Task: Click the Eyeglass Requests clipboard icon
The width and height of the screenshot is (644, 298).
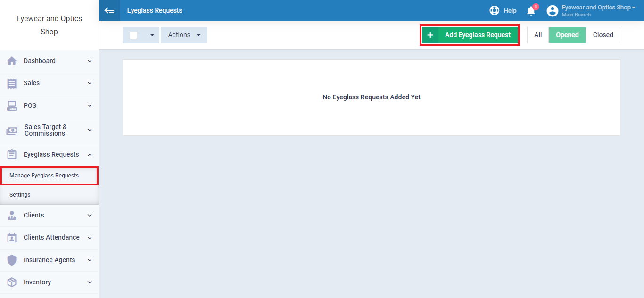Action: (12, 154)
